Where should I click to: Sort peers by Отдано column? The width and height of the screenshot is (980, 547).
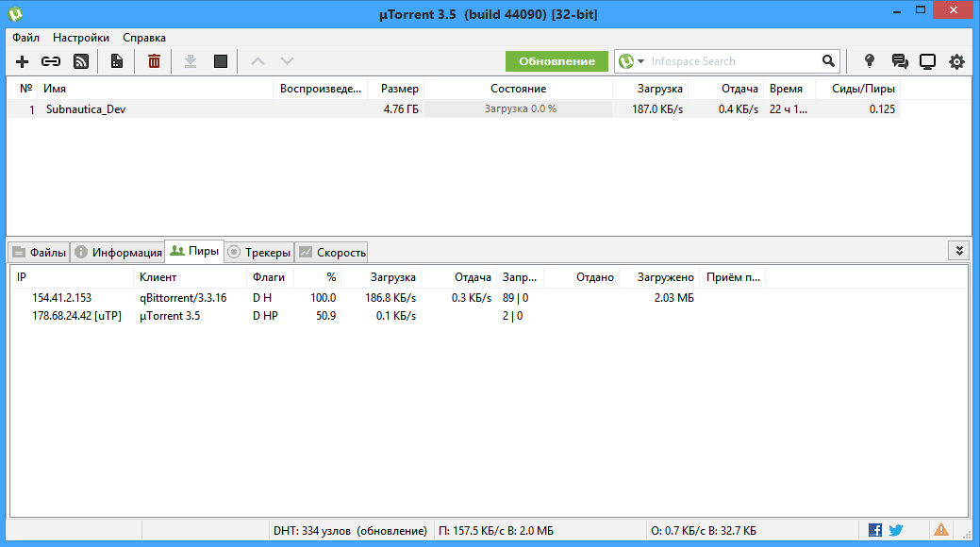tap(583, 277)
